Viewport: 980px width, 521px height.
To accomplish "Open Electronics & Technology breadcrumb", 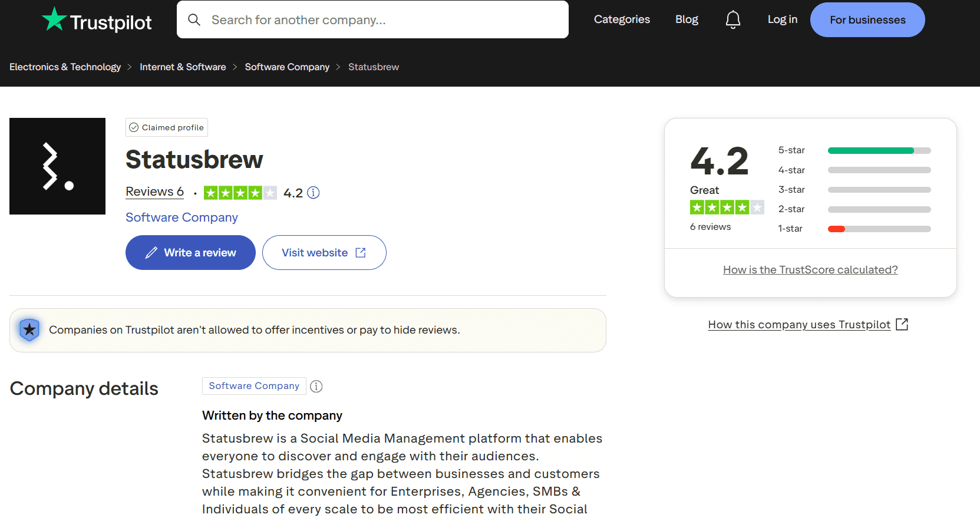I will [x=65, y=67].
